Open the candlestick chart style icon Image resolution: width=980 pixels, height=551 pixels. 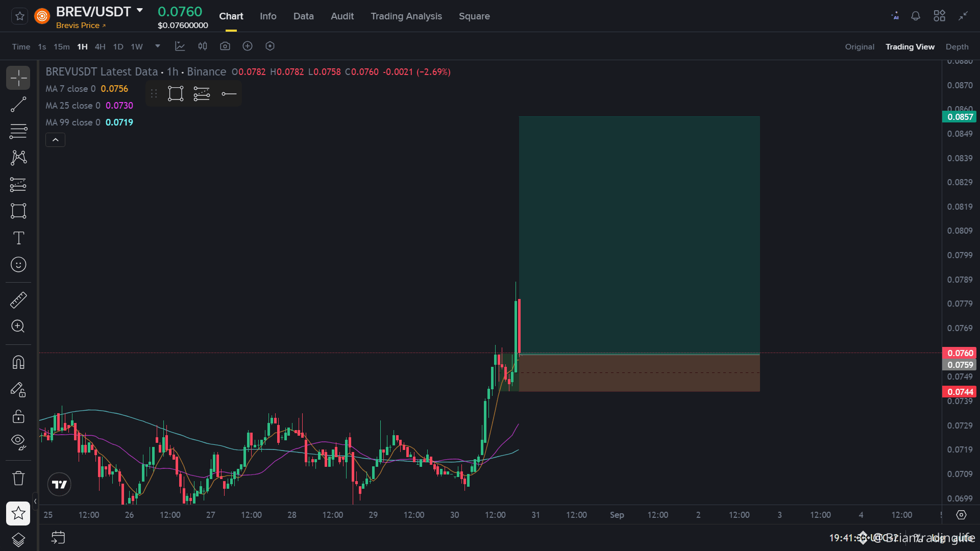(203, 46)
